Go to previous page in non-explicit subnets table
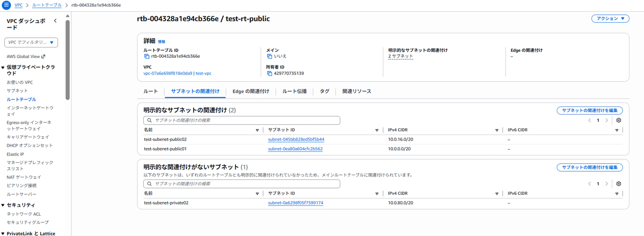 pyautogui.click(x=589, y=184)
